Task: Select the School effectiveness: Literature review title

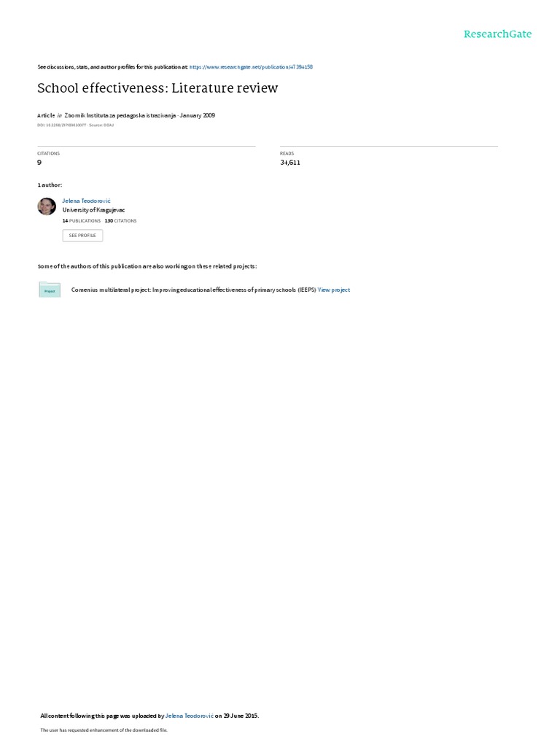Action: pos(157,88)
